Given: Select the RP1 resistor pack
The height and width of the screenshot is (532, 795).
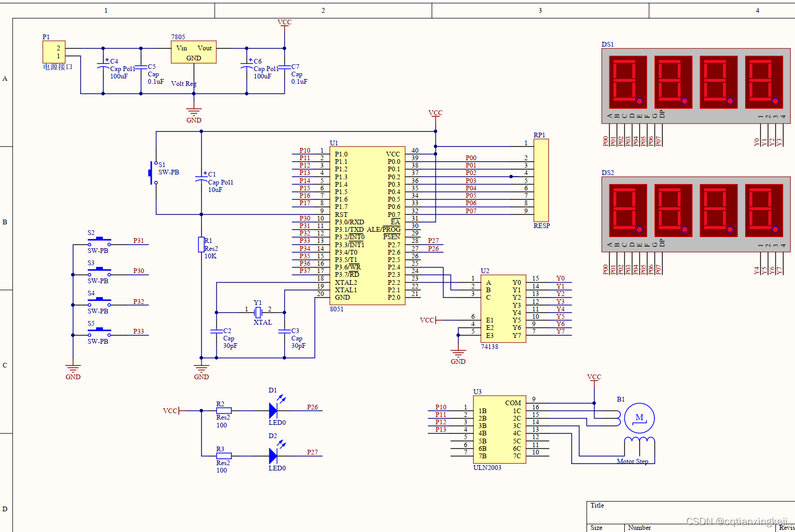Looking at the screenshot, I should 541,180.
